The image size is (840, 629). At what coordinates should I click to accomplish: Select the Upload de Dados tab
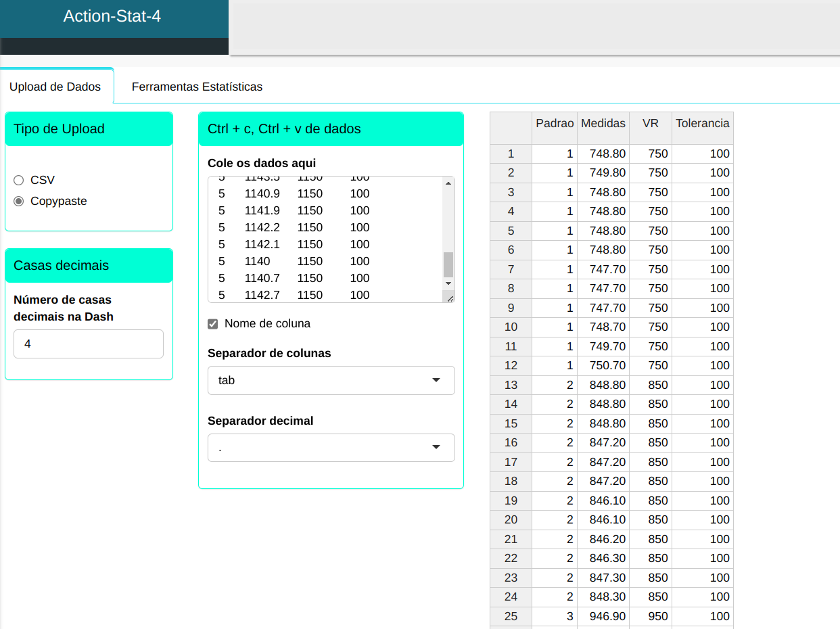pyautogui.click(x=55, y=87)
